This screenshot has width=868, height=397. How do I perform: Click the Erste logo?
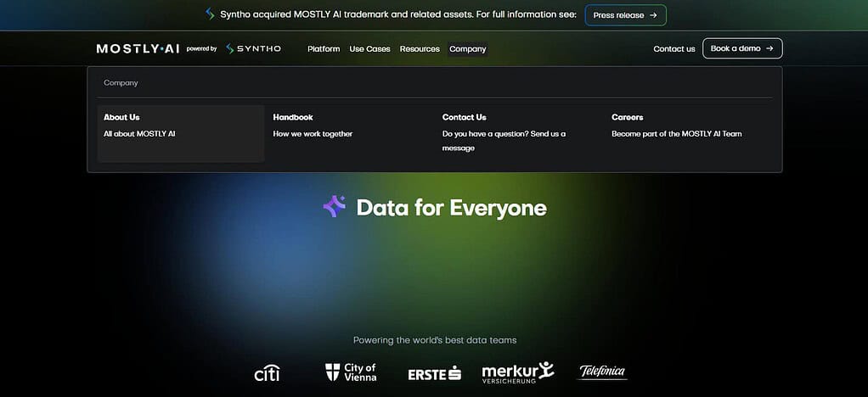tap(435, 374)
